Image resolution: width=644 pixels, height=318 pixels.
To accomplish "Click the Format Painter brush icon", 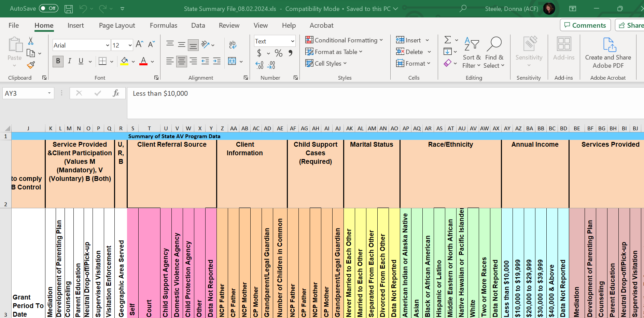I will (x=31, y=65).
